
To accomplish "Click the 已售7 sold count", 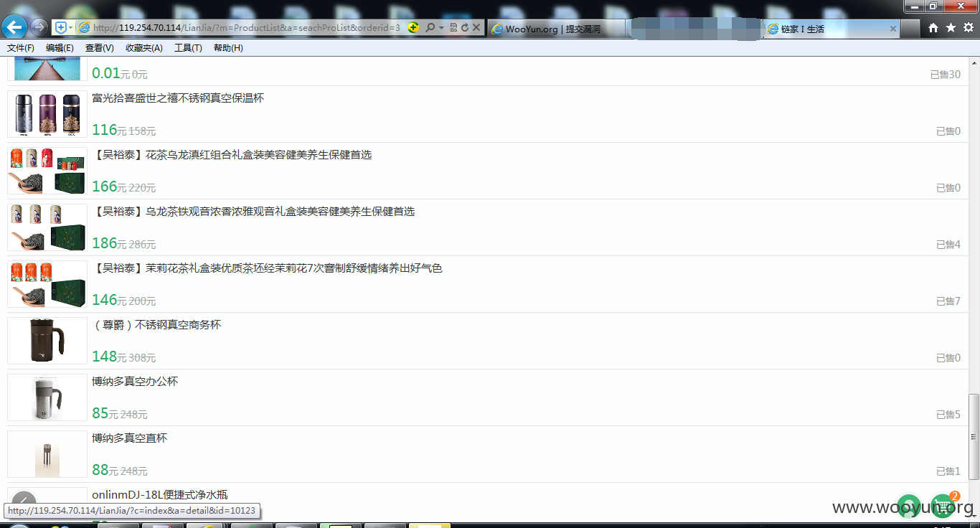I will coord(948,301).
